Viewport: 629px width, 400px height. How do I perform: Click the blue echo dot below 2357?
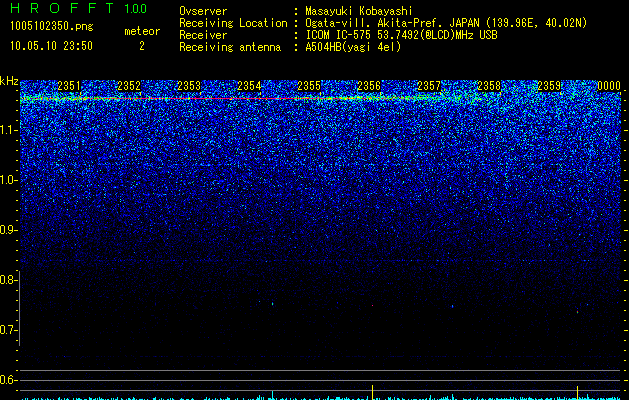(x=452, y=307)
